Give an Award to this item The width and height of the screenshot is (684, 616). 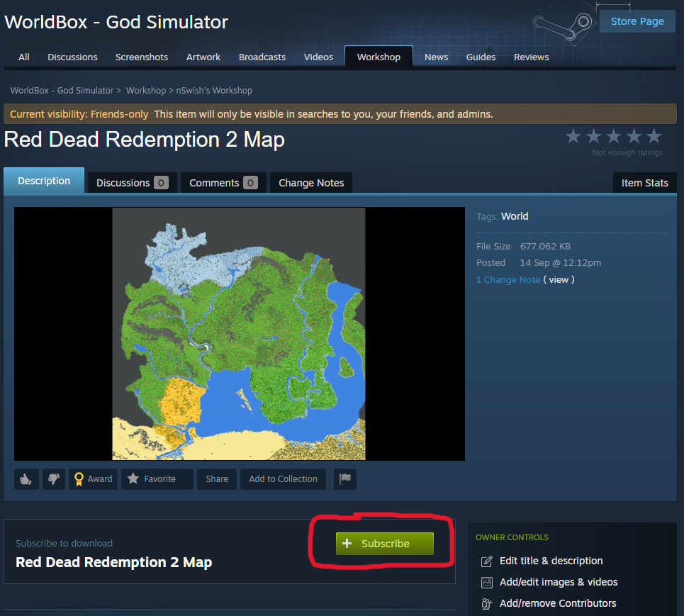tap(93, 479)
